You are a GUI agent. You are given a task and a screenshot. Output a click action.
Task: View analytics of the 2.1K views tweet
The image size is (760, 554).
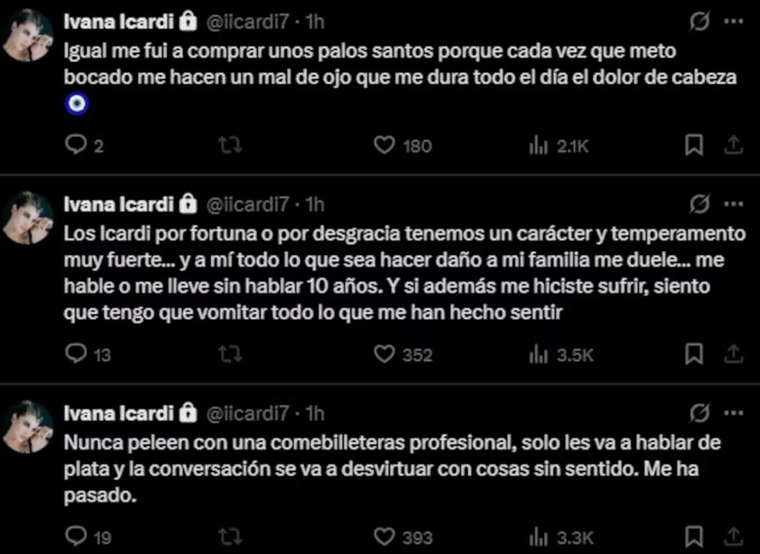click(538, 146)
